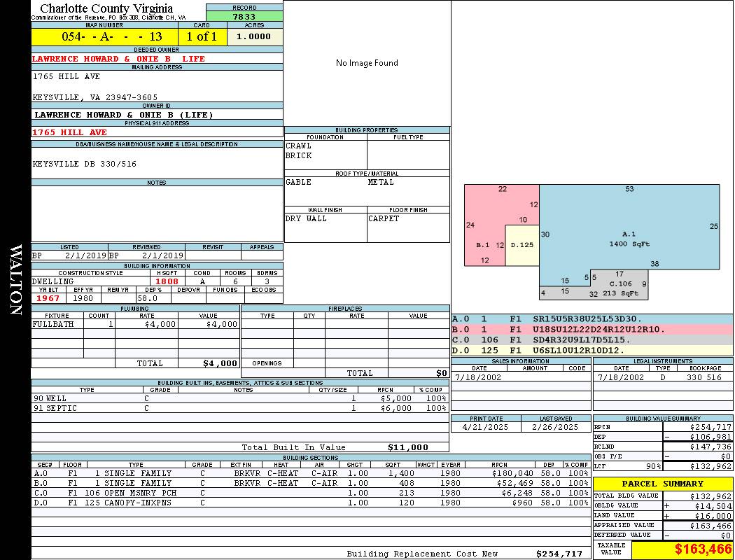This screenshot has width=735, height=560.
Task: Select foundation value CRAWL
Action: click(x=299, y=146)
